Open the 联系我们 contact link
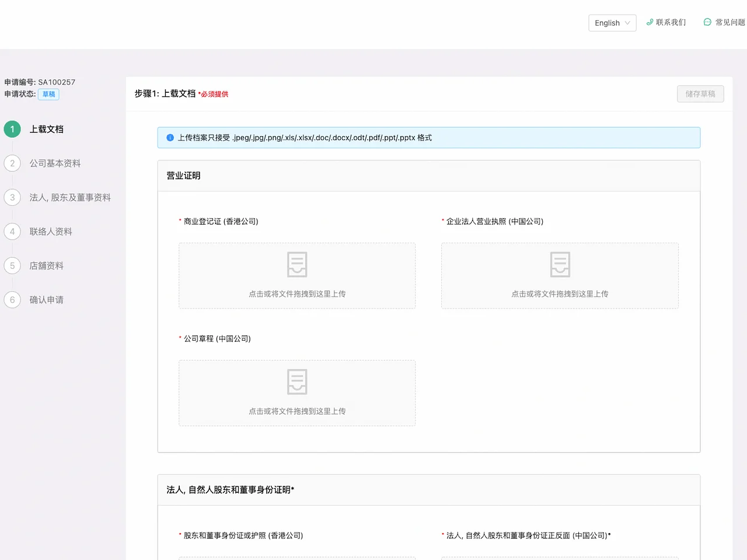 pyautogui.click(x=670, y=22)
